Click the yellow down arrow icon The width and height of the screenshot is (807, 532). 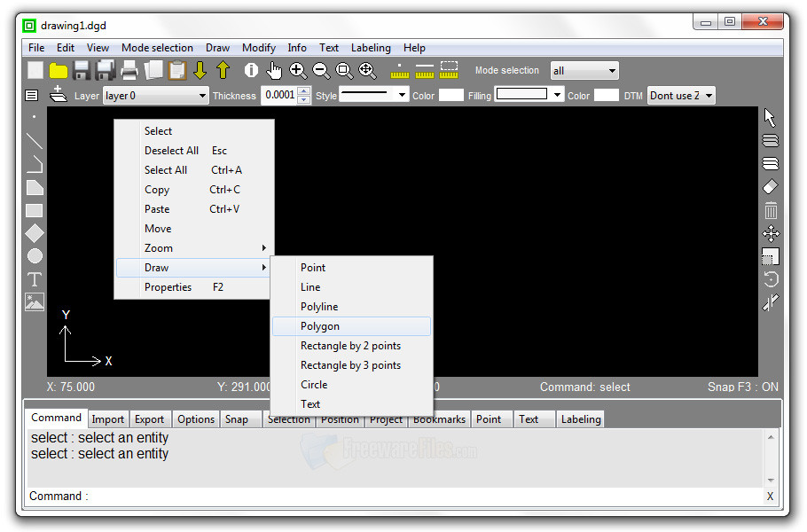click(x=200, y=70)
